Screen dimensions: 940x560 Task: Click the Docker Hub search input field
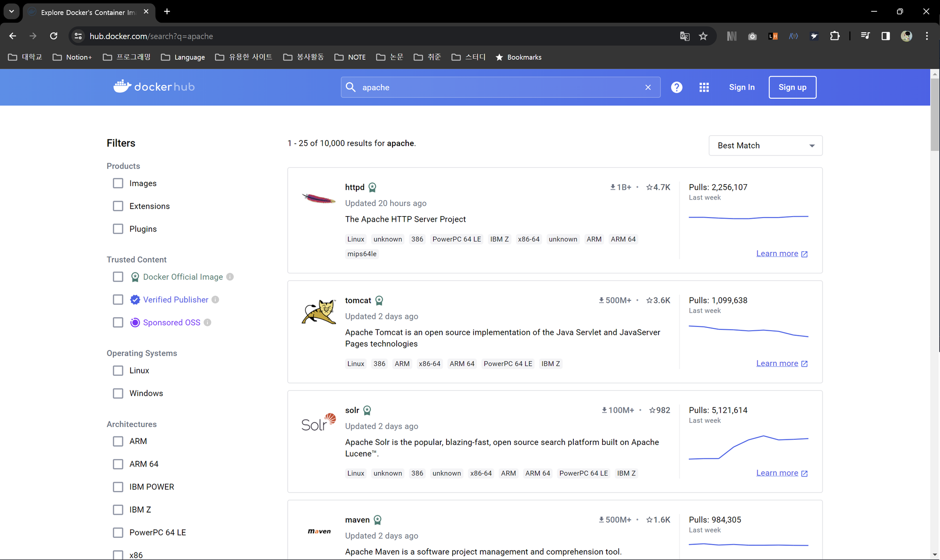point(501,87)
